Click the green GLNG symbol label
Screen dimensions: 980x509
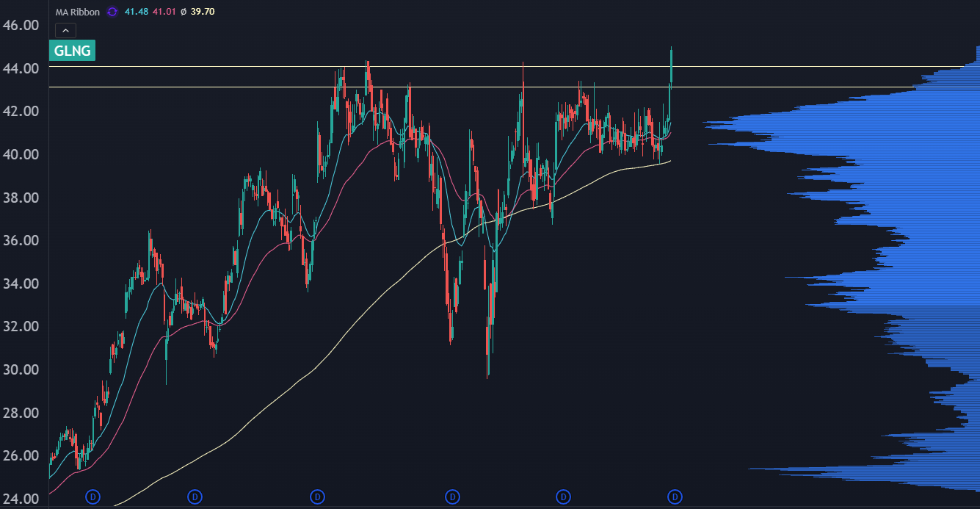pyautogui.click(x=72, y=51)
